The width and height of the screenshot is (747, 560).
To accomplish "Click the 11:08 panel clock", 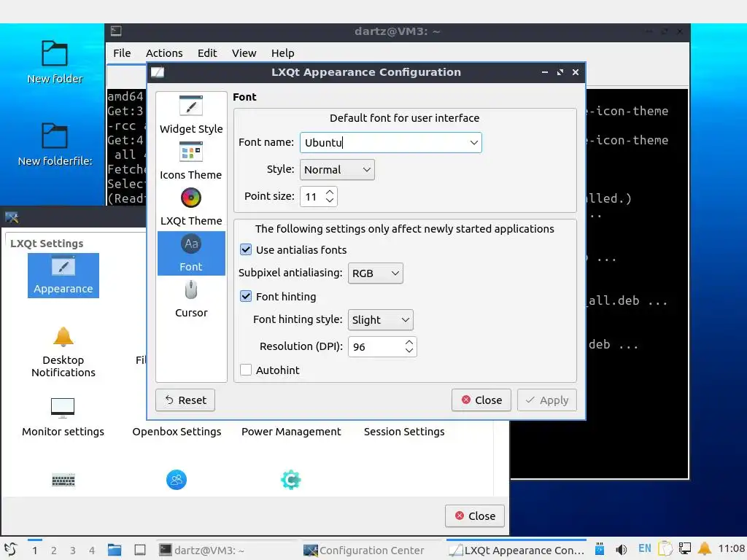I will 731,548.
